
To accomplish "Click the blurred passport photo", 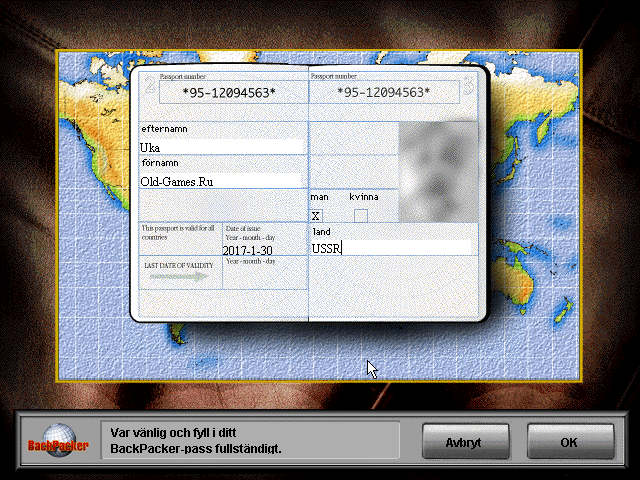I will pos(438,172).
